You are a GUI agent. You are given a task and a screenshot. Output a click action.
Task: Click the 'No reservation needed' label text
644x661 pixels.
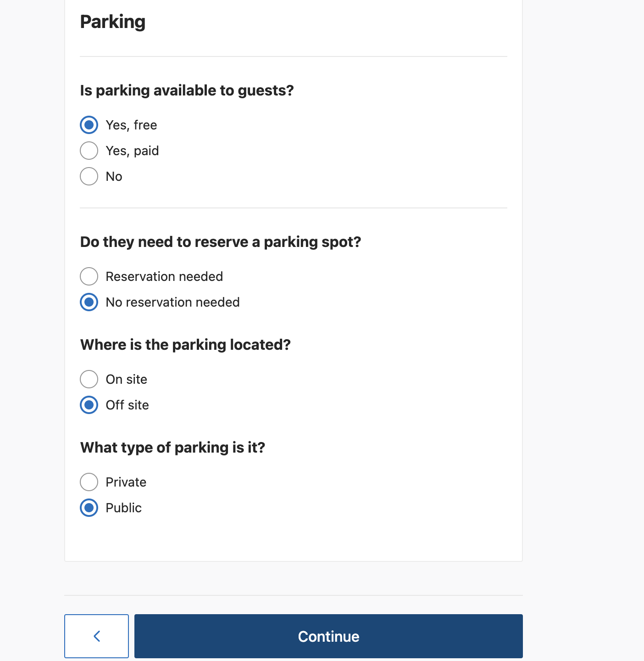[x=172, y=302]
